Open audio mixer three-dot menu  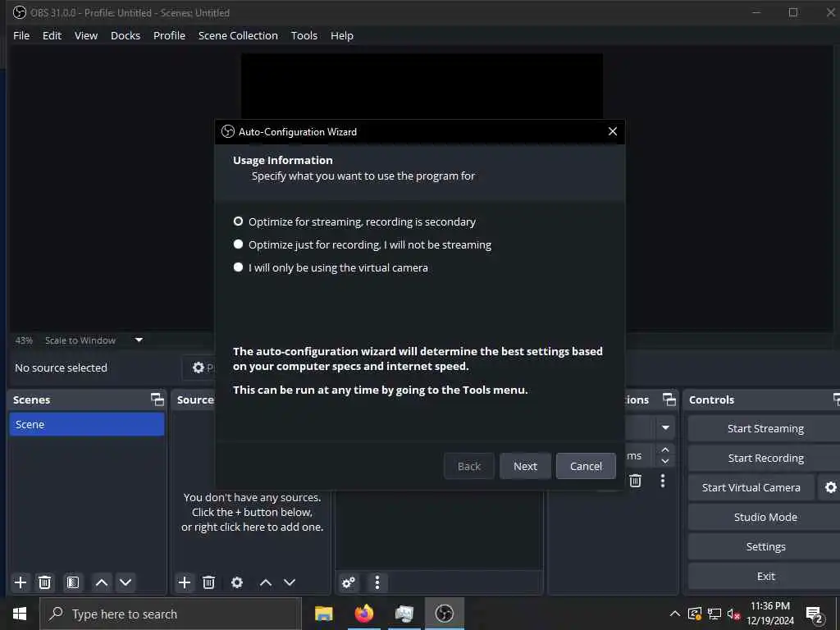tap(377, 582)
